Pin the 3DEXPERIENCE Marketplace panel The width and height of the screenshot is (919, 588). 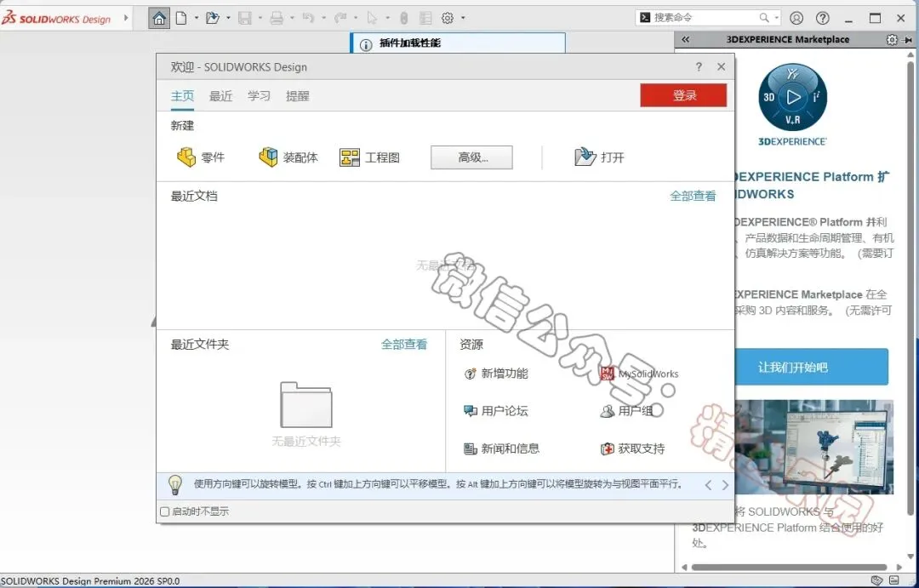point(908,39)
